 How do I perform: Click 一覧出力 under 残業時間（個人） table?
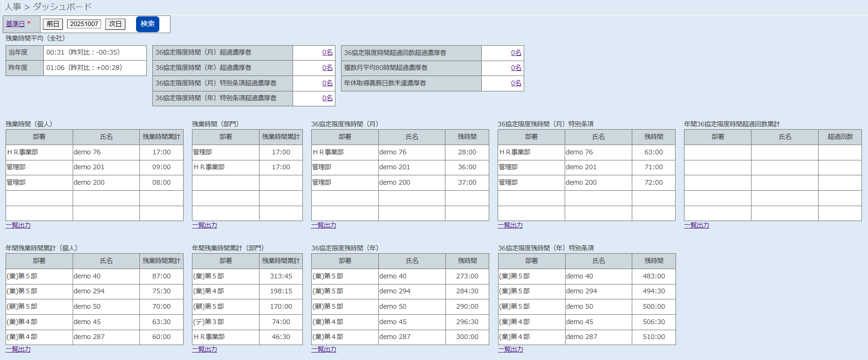18,225
